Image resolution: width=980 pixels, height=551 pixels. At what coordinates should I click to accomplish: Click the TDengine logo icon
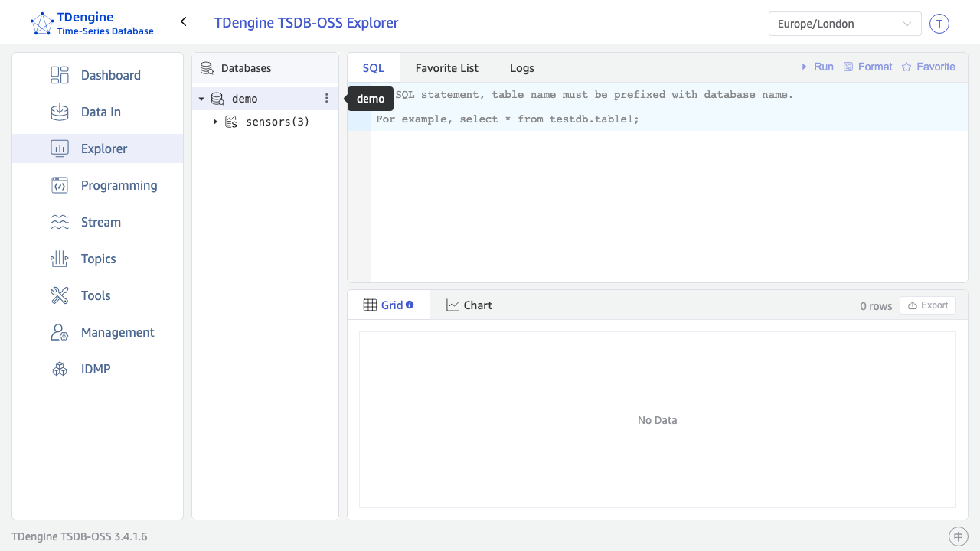coord(42,24)
